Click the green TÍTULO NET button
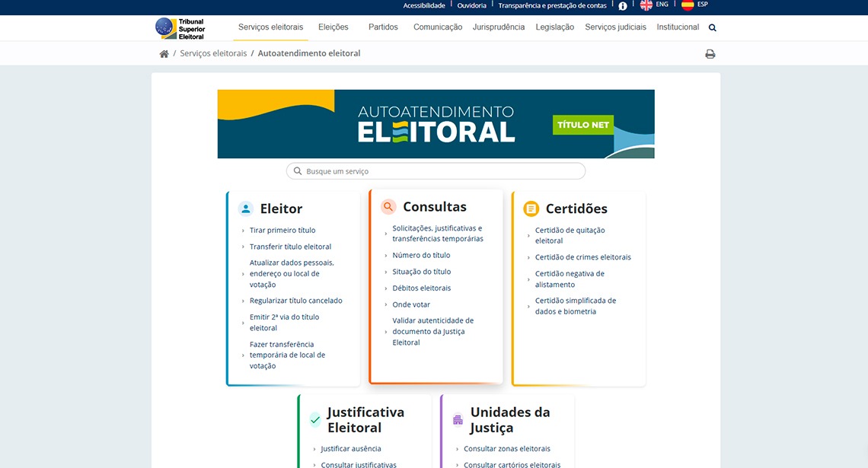 (x=583, y=125)
